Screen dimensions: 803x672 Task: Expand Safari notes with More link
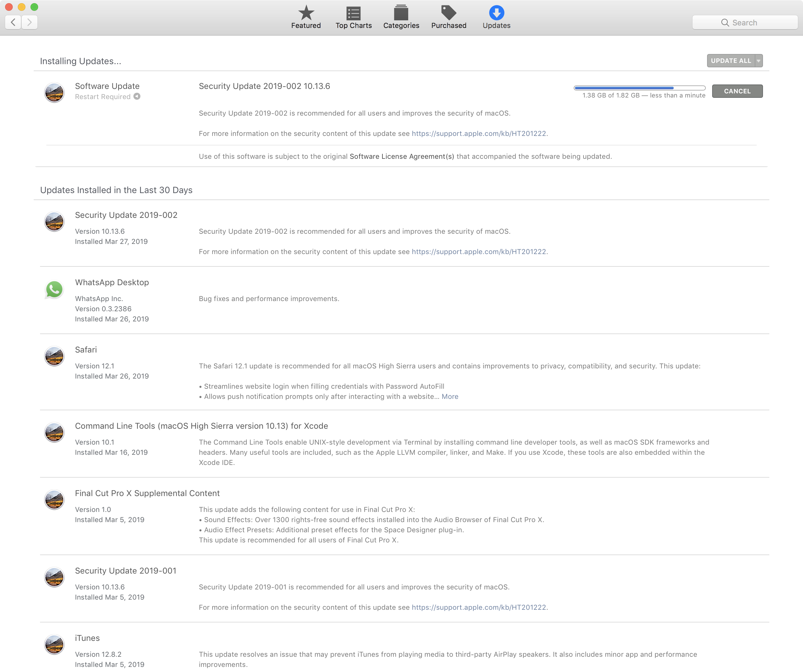coord(450,396)
